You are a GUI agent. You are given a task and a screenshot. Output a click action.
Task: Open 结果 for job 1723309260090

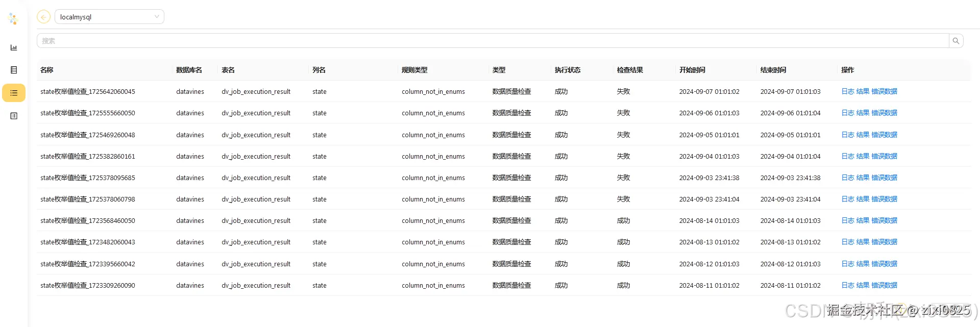(x=863, y=285)
